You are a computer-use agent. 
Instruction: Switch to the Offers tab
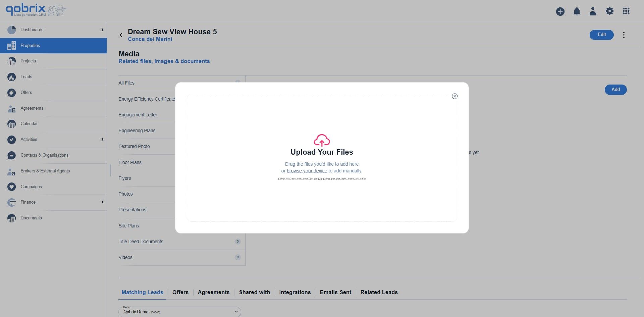[180, 292]
